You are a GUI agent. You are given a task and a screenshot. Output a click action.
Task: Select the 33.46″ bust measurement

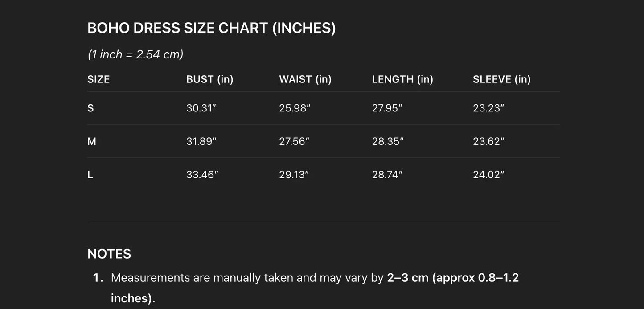[x=202, y=175]
